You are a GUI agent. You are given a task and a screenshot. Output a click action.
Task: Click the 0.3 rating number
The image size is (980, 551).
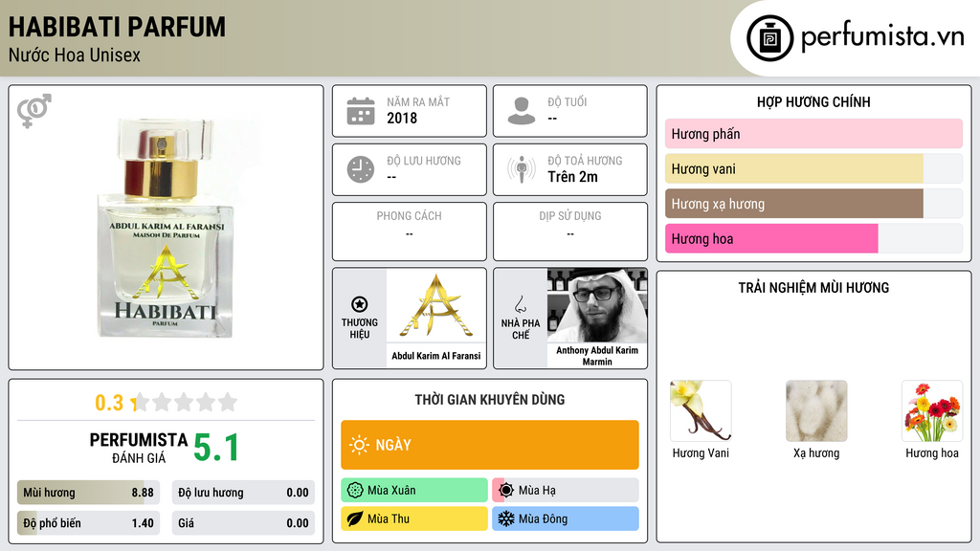pyautogui.click(x=109, y=403)
